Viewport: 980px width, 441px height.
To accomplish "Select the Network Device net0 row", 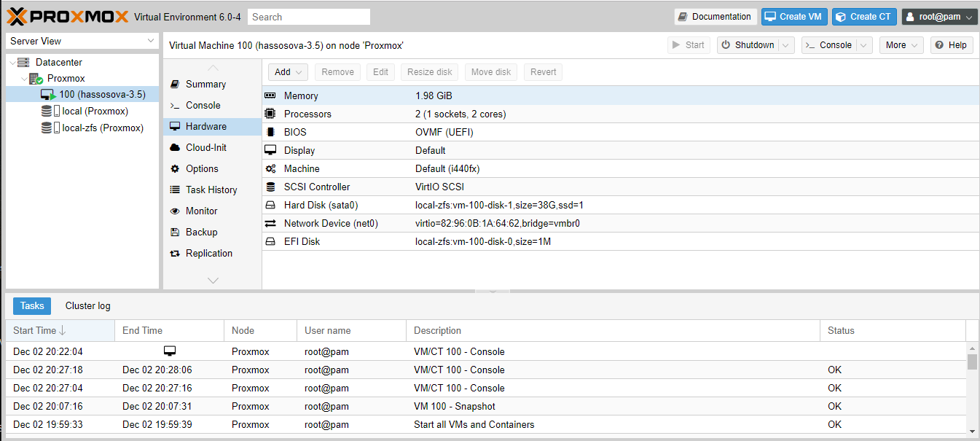I will [x=331, y=223].
